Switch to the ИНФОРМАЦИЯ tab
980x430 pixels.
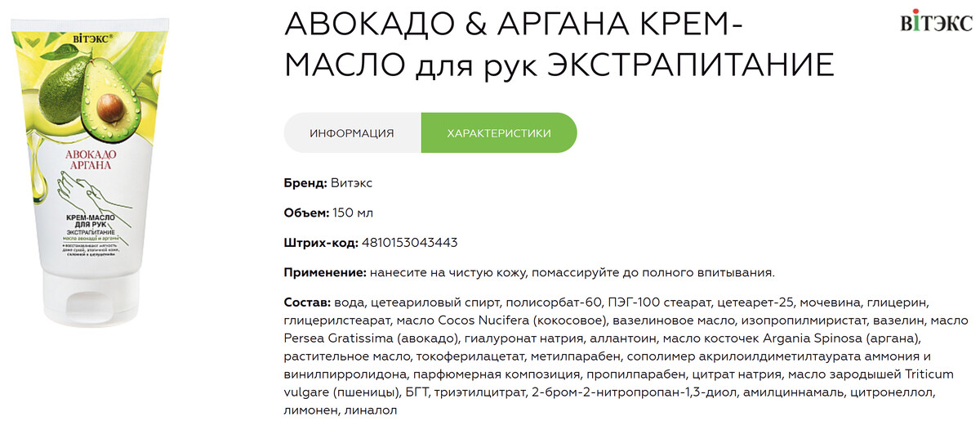pyautogui.click(x=352, y=133)
